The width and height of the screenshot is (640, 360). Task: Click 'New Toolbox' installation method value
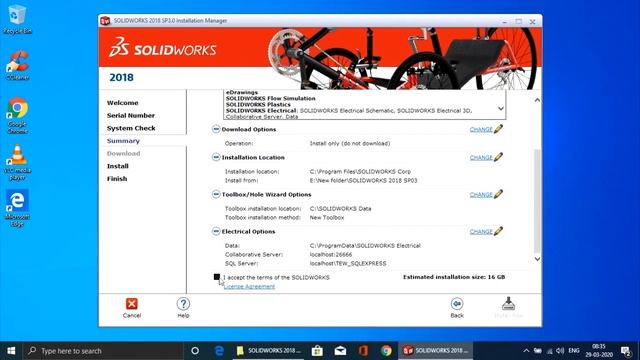pyautogui.click(x=327, y=218)
